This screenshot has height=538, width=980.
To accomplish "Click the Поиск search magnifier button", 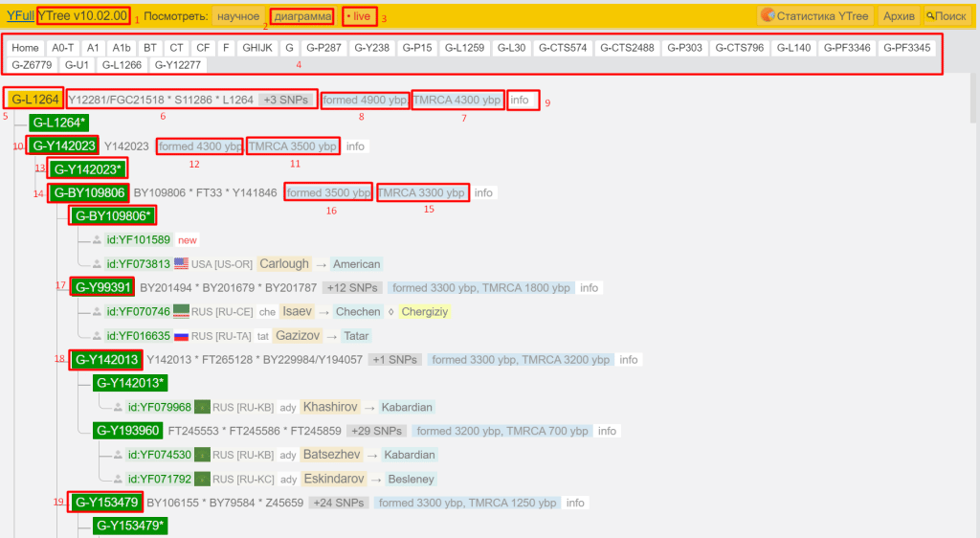I will point(947,16).
